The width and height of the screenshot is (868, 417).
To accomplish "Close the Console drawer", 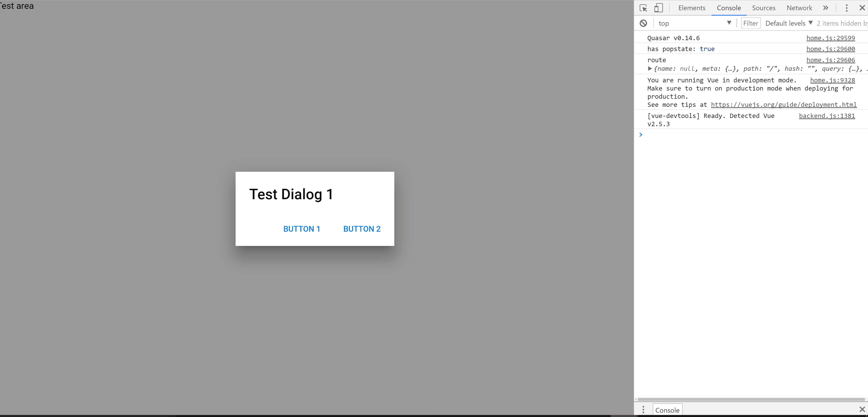I will 862,409.
